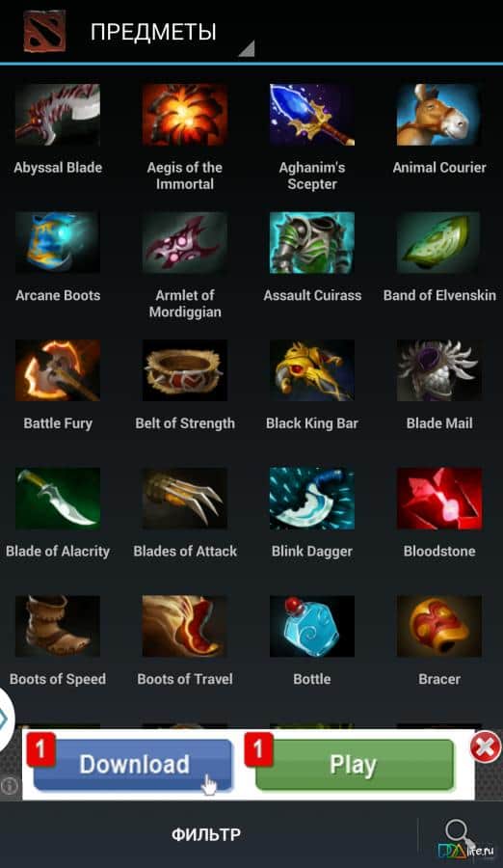Close the ad banner with red X
This screenshot has width=503, height=868.
click(x=486, y=747)
